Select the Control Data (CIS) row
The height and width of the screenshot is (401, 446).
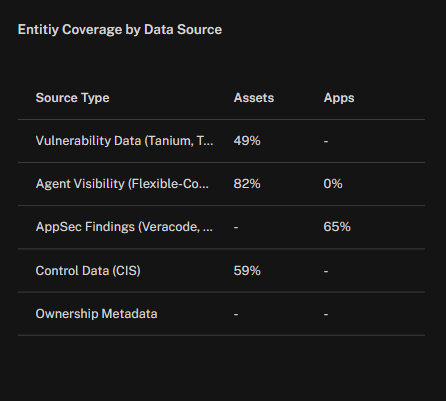tap(221, 270)
